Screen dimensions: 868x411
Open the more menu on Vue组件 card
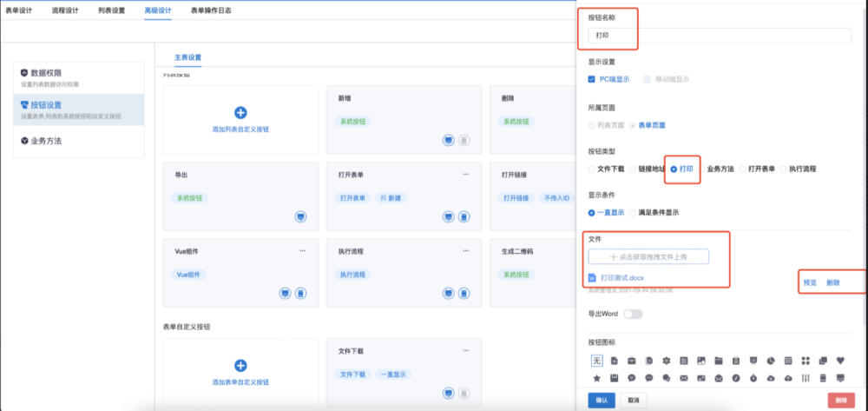click(302, 251)
